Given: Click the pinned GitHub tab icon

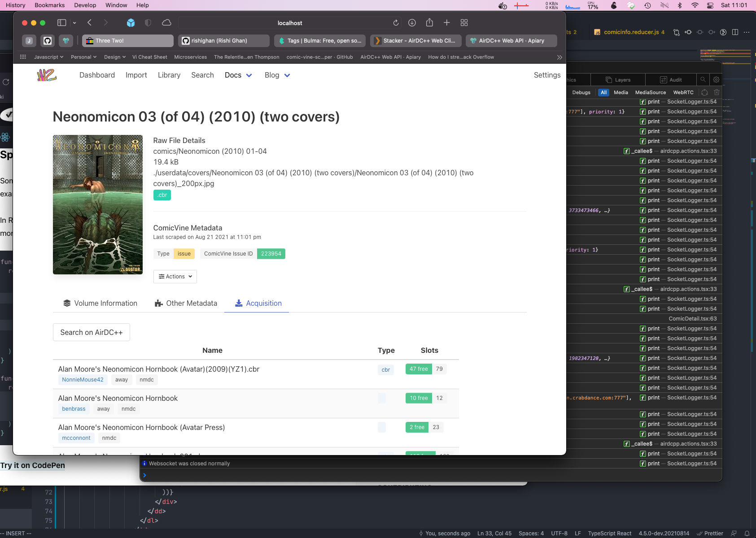Looking at the screenshot, I should click(48, 41).
